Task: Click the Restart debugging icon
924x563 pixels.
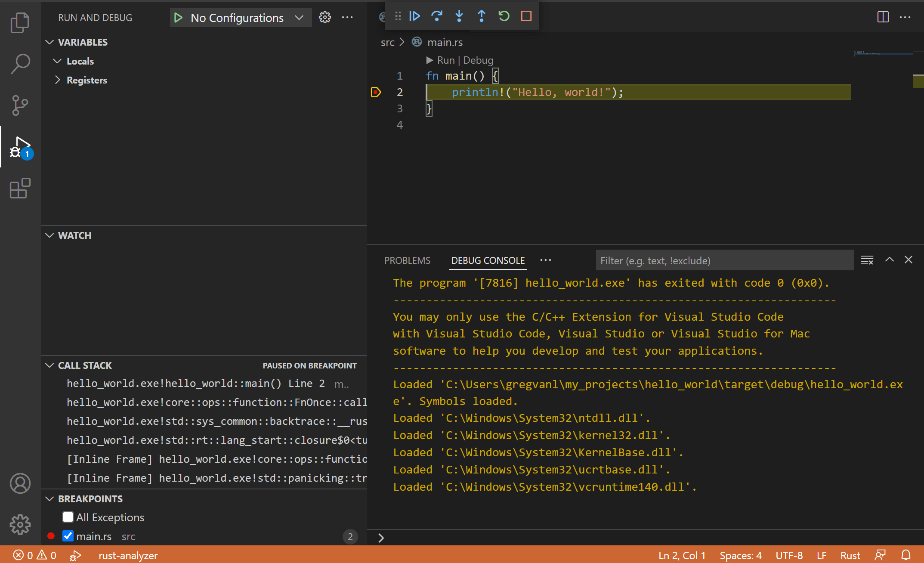Action: point(504,16)
